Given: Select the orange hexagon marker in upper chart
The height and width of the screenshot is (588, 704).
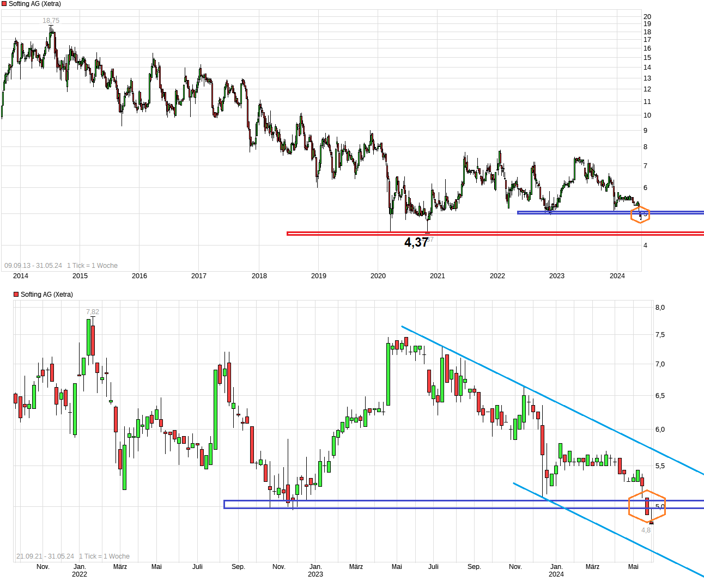Looking at the screenshot, I should (x=640, y=215).
